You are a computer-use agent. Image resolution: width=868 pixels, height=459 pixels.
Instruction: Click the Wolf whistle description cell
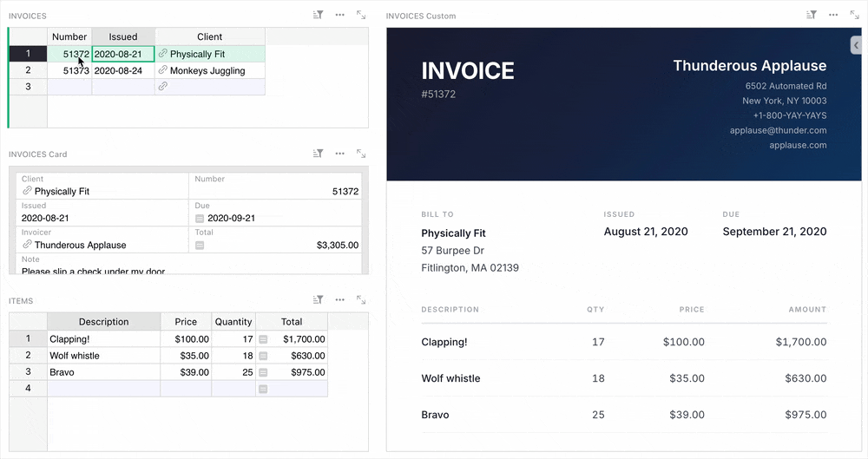pyautogui.click(x=103, y=356)
